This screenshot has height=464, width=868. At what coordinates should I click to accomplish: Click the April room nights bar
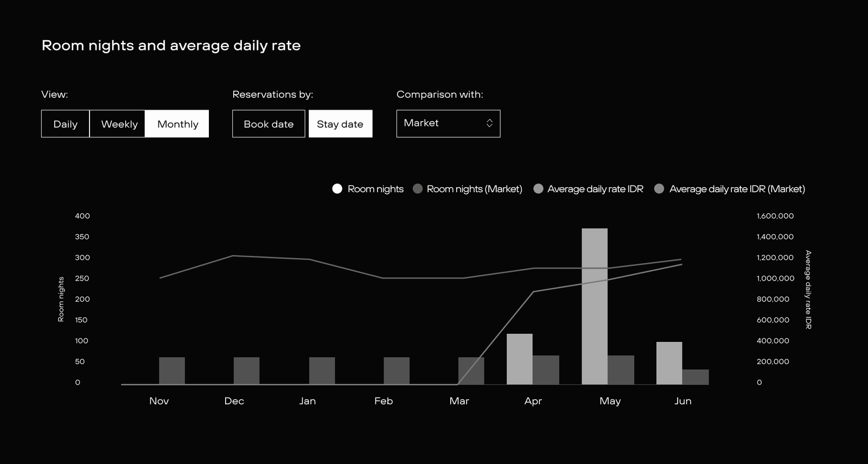(519, 359)
